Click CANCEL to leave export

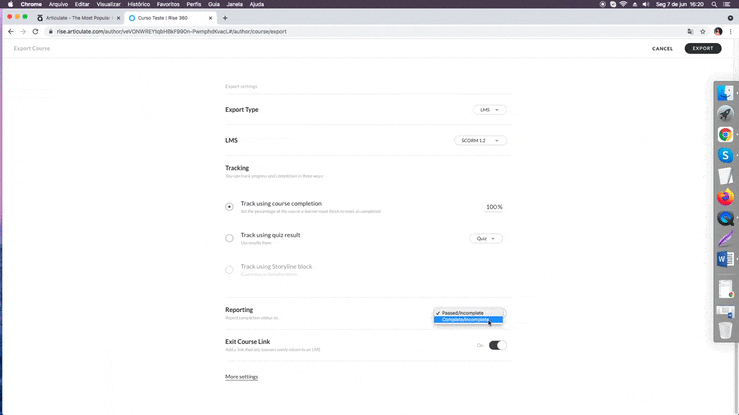tap(662, 48)
